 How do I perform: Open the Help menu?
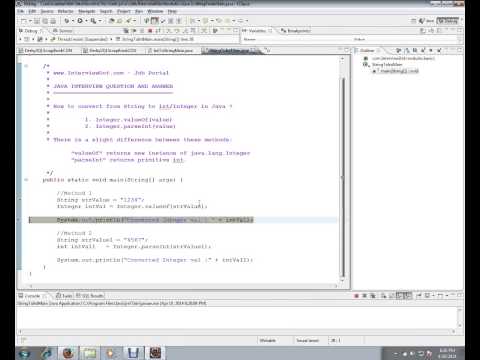(172, 11)
